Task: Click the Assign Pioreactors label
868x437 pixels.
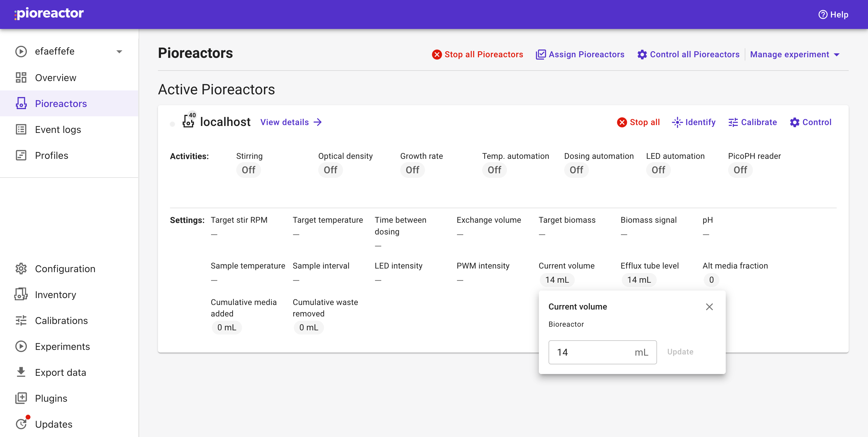Action: click(586, 55)
